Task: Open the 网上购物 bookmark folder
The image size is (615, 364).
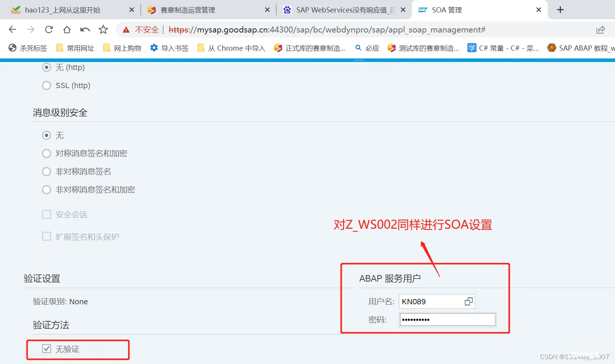Action: (x=122, y=48)
